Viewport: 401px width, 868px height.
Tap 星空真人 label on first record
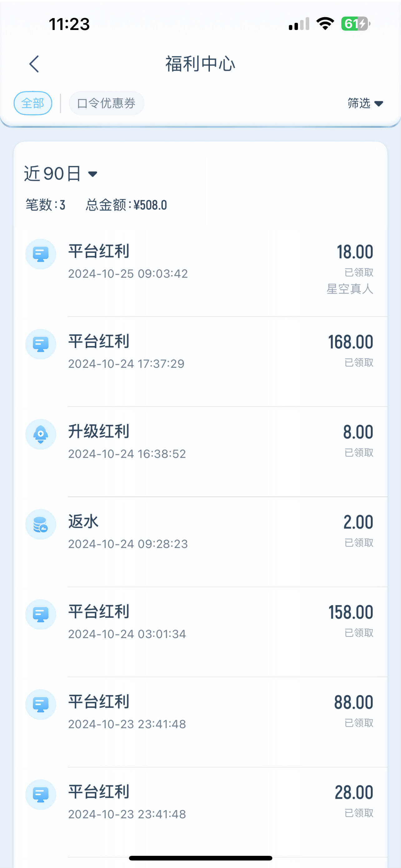tap(350, 289)
